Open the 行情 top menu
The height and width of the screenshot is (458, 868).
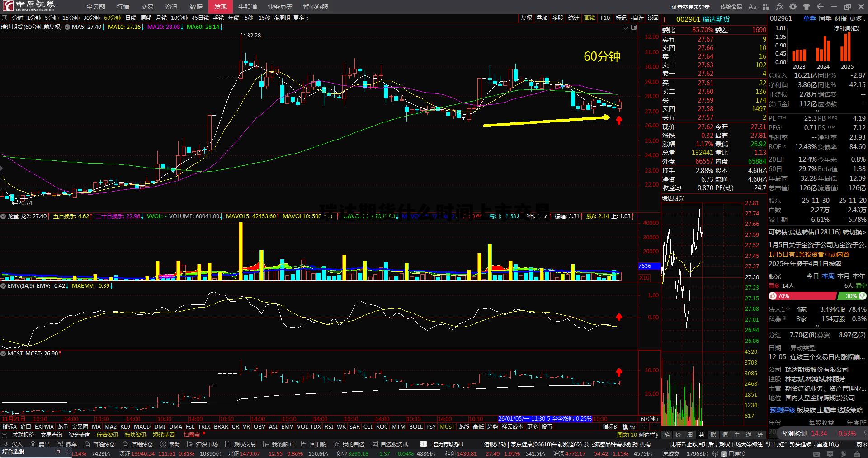click(x=123, y=7)
